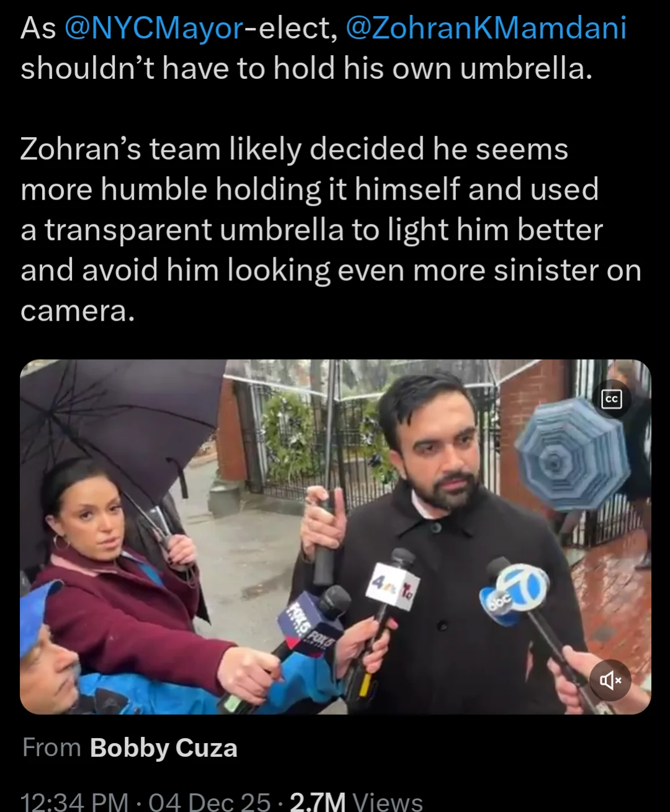Tap the tweet's first line about the umbrella
This screenshot has height=812, width=670.
tap(323, 48)
